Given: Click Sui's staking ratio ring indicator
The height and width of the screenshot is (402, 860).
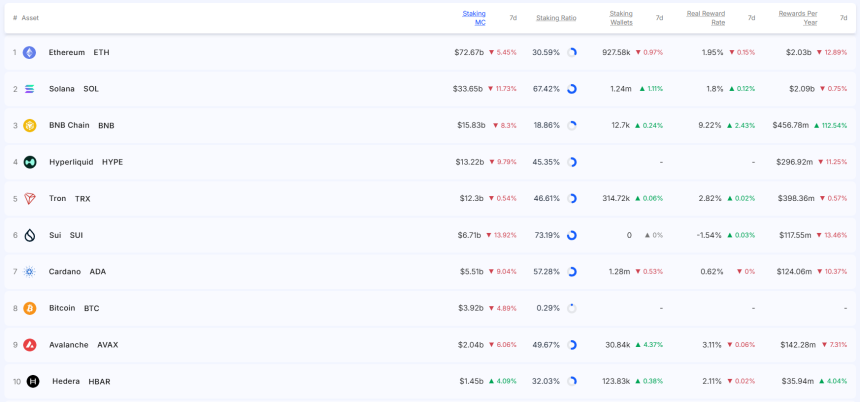Looking at the screenshot, I should click(x=572, y=235).
